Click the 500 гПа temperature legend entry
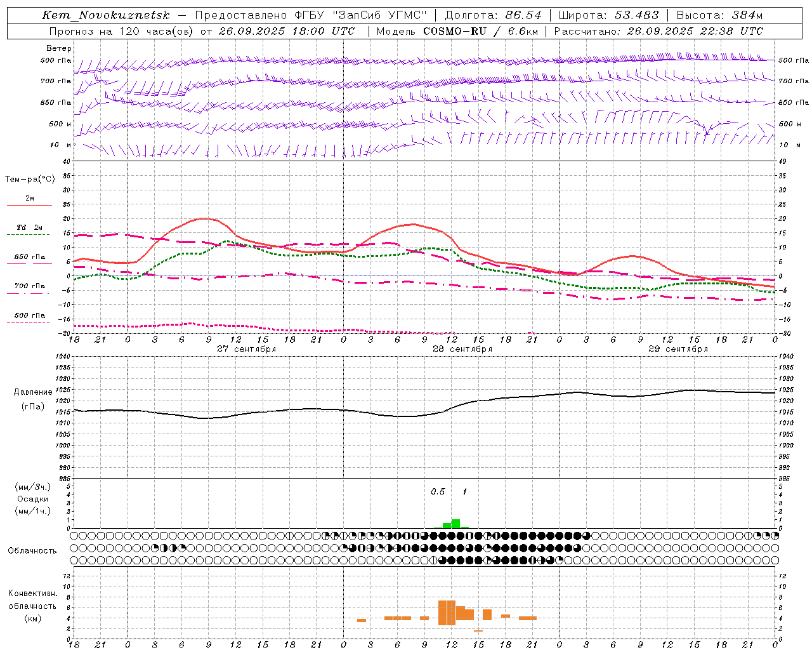Screen dimensions: 812x650 point(30,315)
